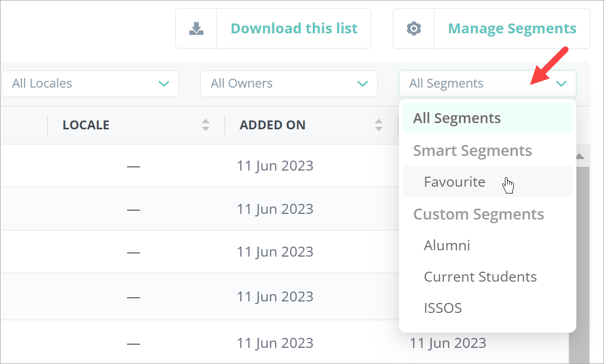
Task: Click the All Segments chevron arrow
Action: pos(561,83)
